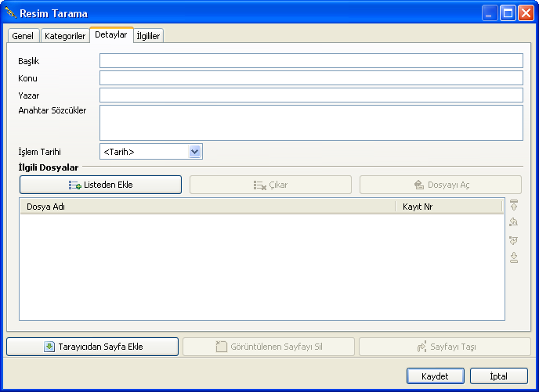Click the move-to-top arrow icon beside file list
This screenshot has width=539, height=392.
[x=514, y=205]
